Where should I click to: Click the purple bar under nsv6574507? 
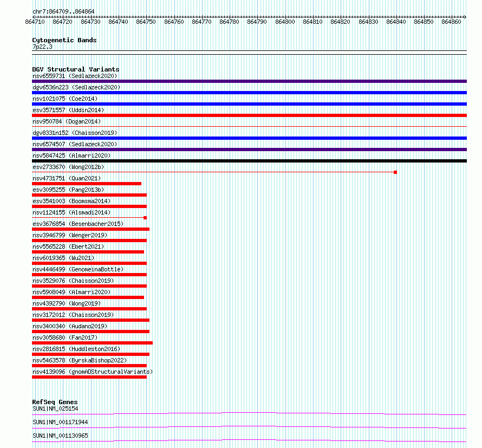click(x=249, y=150)
